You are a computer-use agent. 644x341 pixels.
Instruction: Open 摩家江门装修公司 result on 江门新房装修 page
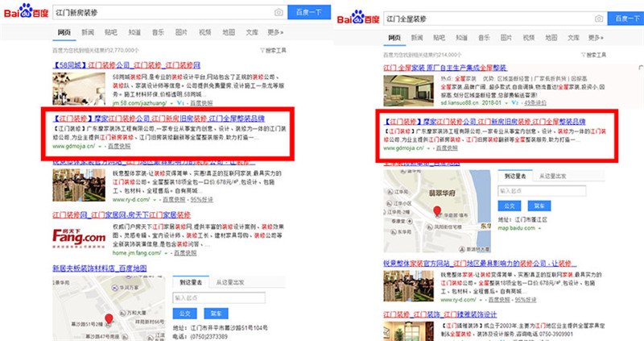click(159, 119)
